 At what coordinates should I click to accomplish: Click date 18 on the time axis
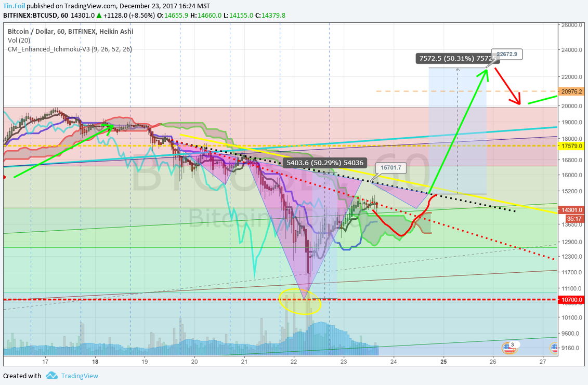pos(95,362)
